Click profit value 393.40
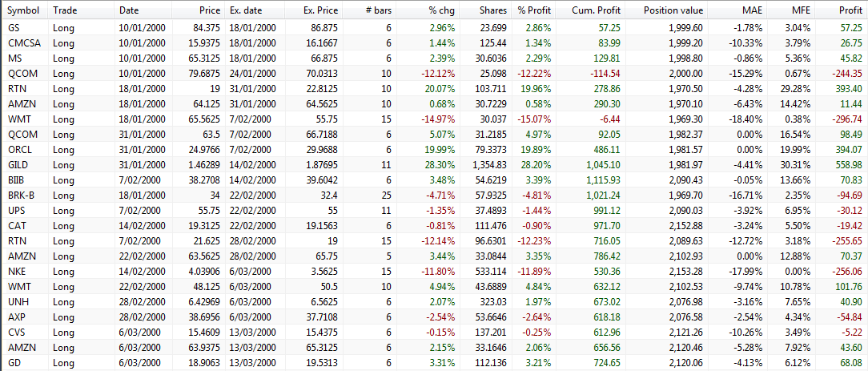 (848, 89)
